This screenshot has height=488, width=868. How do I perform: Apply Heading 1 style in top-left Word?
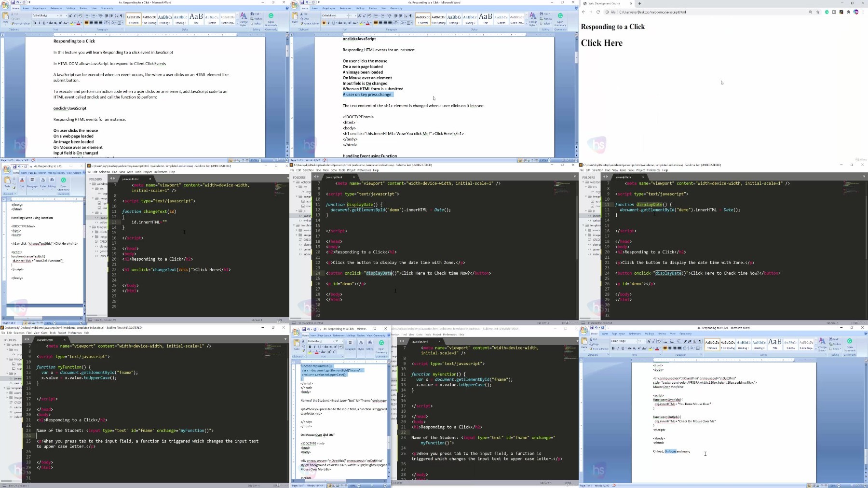164,18
